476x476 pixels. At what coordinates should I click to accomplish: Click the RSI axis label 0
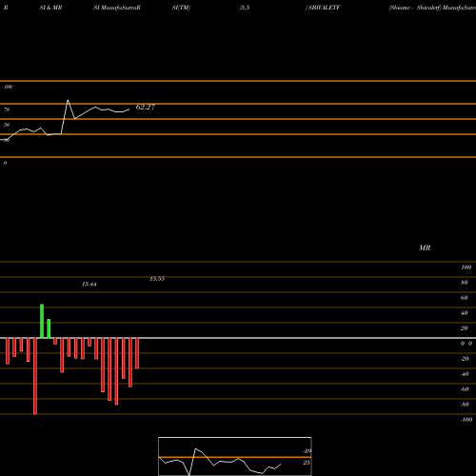tap(5, 163)
